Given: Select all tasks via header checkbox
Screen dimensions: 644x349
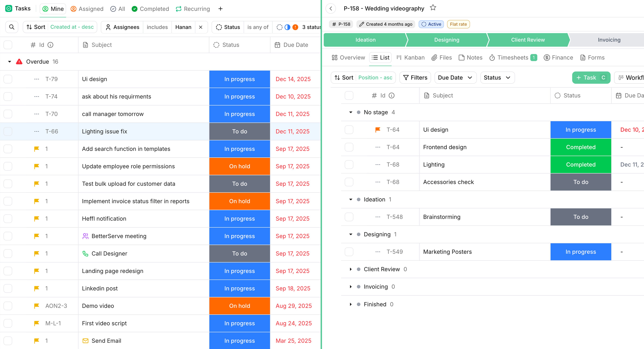Looking at the screenshot, I should pyautogui.click(x=8, y=45).
